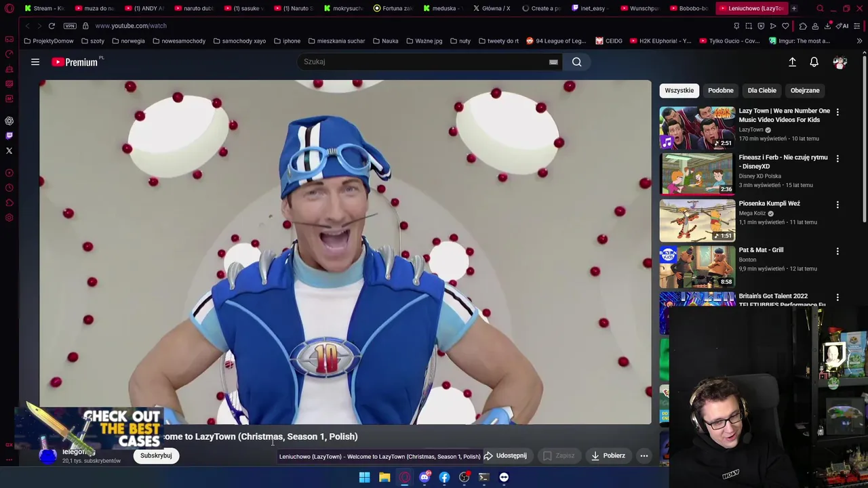
Task: Select the Wszystkie filter chip
Action: coord(679,90)
